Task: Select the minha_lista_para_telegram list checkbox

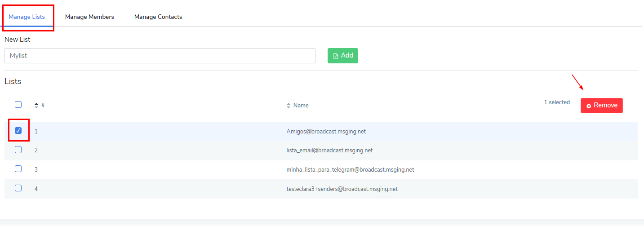Action: [18, 169]
